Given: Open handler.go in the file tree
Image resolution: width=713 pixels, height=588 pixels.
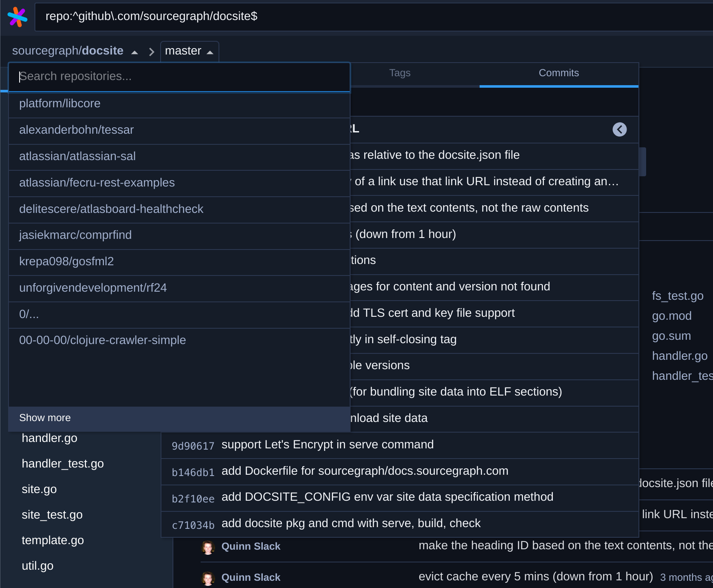Looking at the screenshot, I should coord(49,438).
